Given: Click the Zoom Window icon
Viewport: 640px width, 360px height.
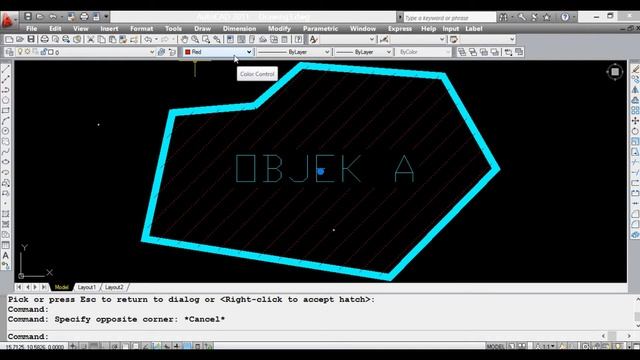Looking at the screenshot, I should point(206,40).
